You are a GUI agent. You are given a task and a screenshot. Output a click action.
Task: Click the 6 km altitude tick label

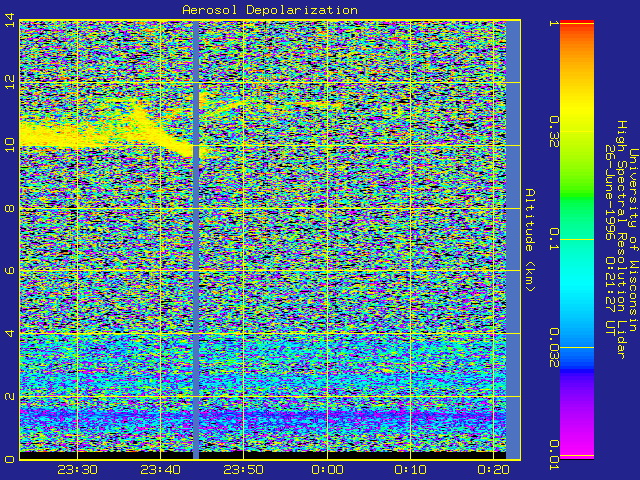[9, 271]
